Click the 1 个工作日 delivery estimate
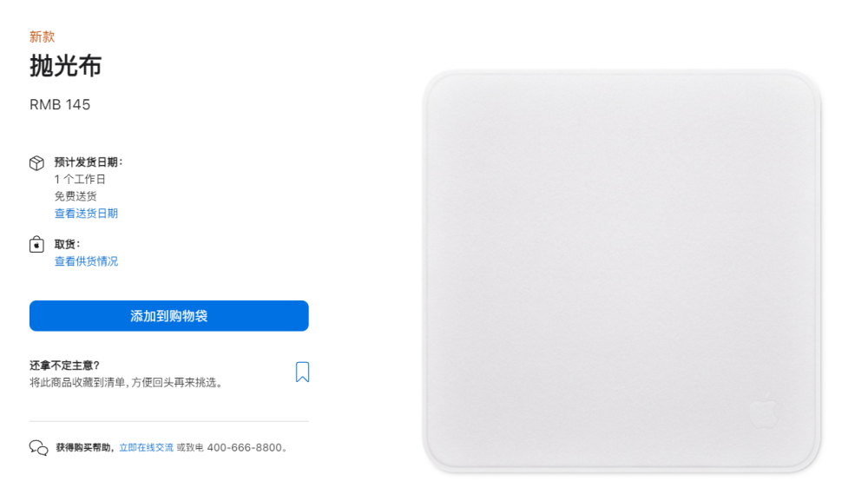The height and width of the screenshot is (501, 868). coord(80,179)
